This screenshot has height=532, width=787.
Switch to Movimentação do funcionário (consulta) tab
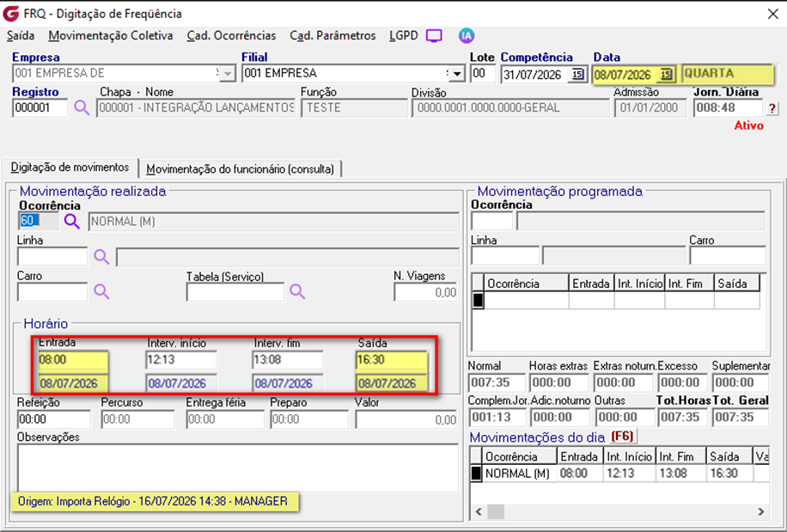(240, 169)
